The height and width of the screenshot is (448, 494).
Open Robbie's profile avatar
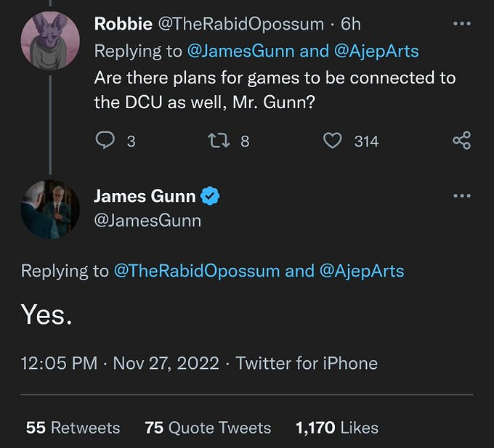pyautogui.click(x=50, y=40)
